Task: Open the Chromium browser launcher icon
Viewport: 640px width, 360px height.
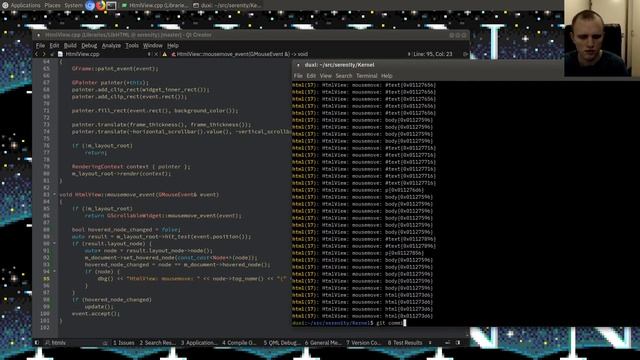Action: point(90,5)
